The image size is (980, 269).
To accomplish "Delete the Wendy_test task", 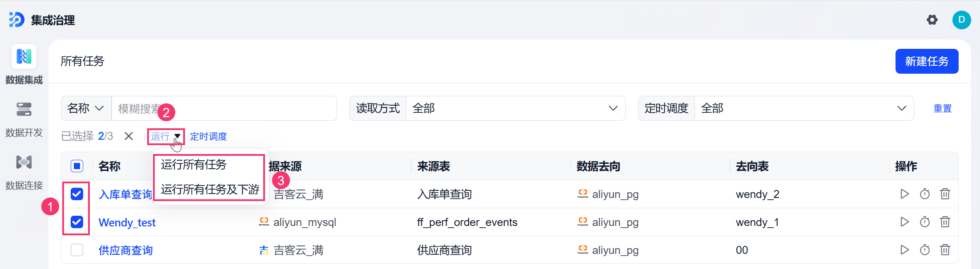I will coord(945,222).
